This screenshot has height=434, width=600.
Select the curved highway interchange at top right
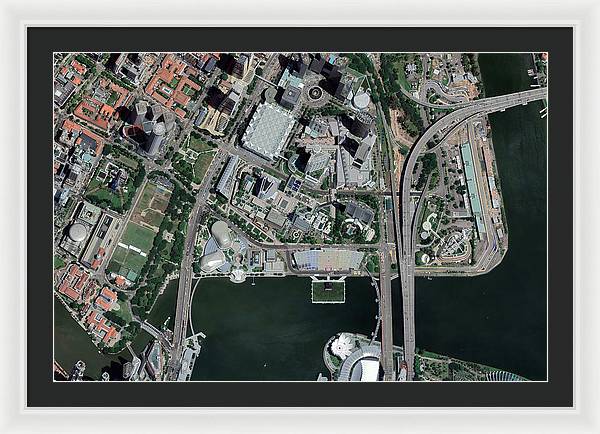(450, 110)
